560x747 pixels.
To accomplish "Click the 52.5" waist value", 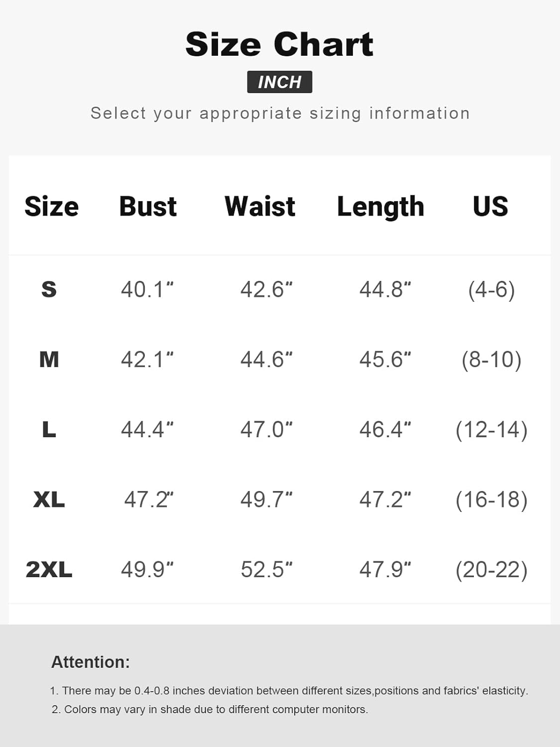I will click(x=266, y=569).
